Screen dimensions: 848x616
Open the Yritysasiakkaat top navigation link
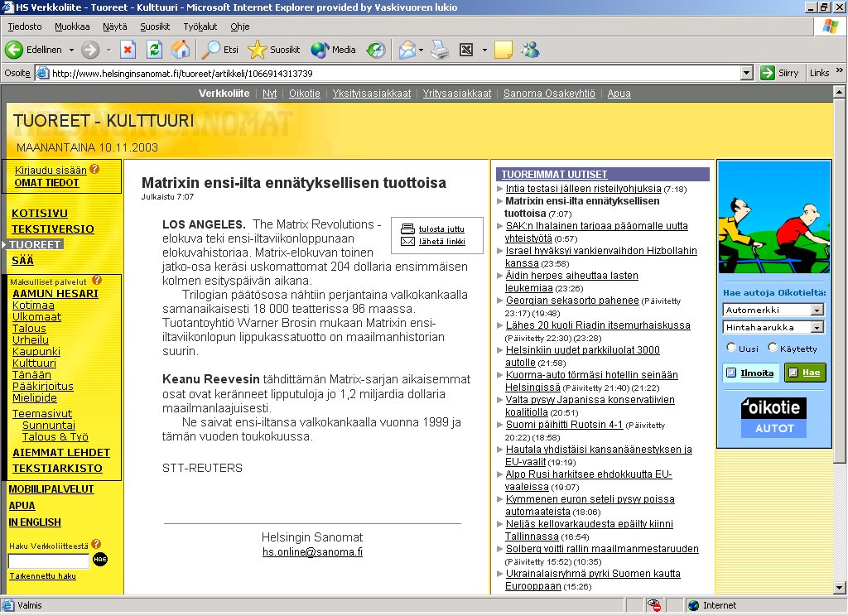click(457, 93)
